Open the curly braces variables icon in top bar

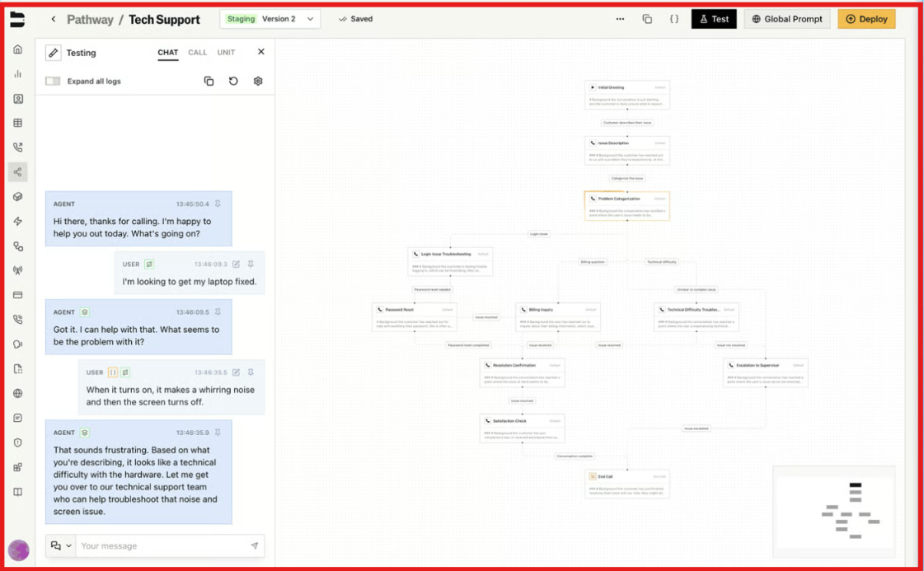click(674, 19)
